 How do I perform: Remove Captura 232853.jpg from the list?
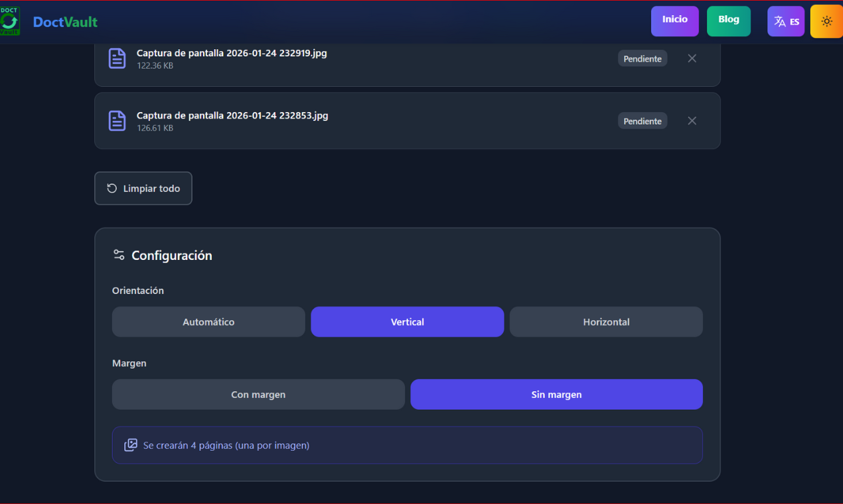pos(692,121)
